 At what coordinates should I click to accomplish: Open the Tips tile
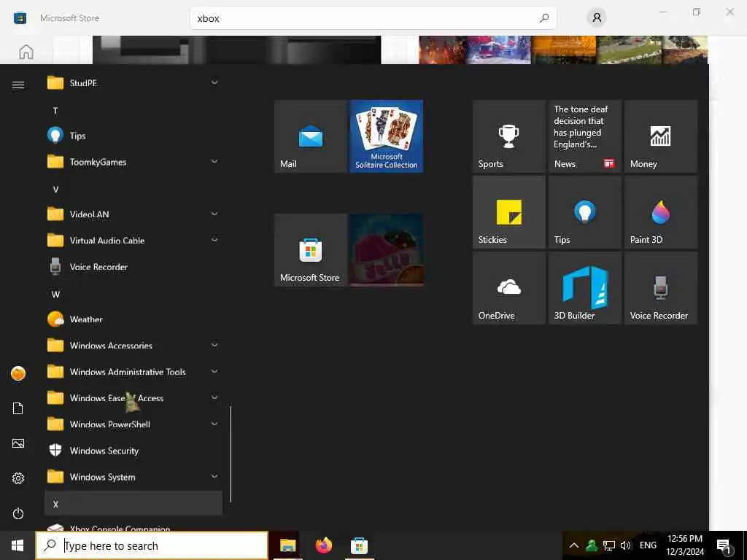pos(584,212)
